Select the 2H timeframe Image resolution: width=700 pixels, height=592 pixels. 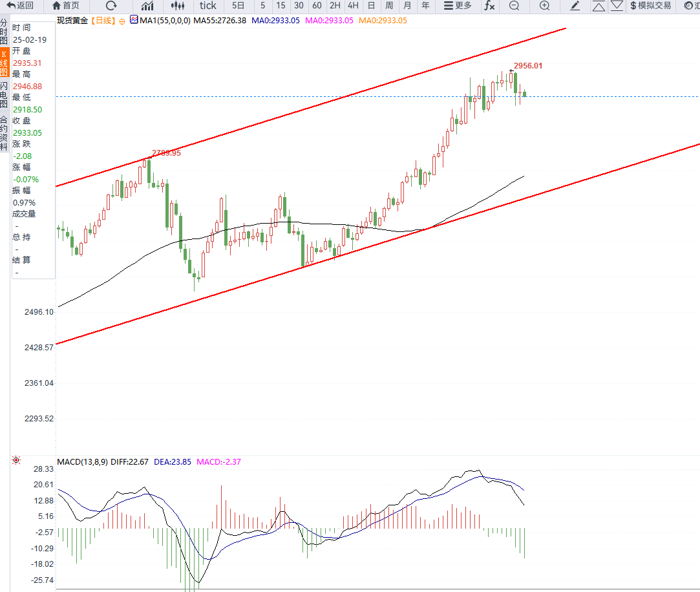[335, 6]
